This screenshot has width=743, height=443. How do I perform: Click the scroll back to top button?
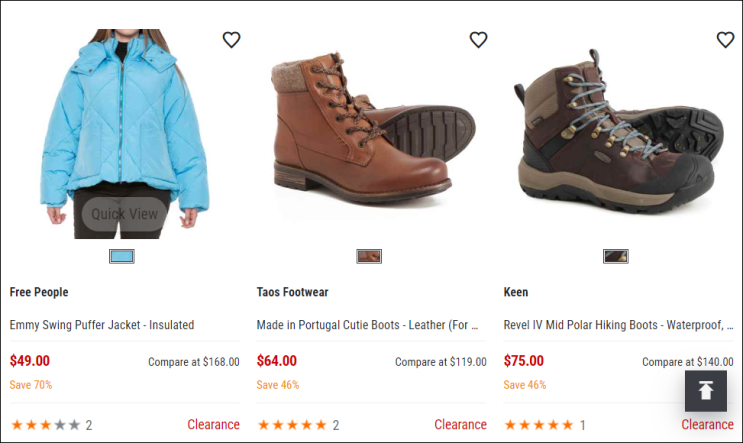[705, 391]
